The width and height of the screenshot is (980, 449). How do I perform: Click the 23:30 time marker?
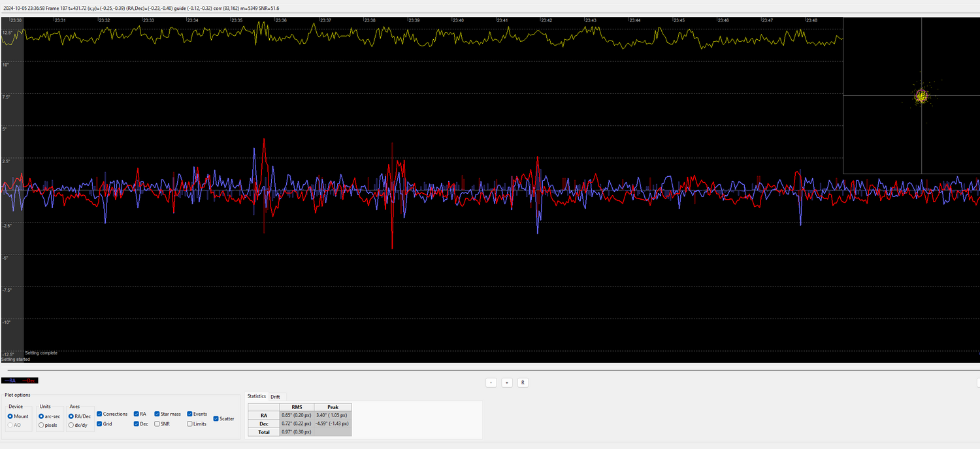pos(16,20)
